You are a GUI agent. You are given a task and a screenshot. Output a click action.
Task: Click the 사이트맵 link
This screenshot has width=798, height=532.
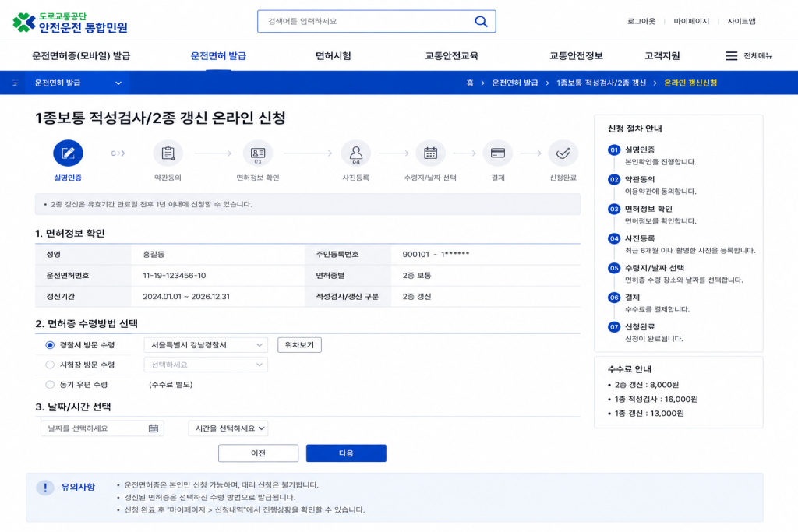(x=742, y=21)
